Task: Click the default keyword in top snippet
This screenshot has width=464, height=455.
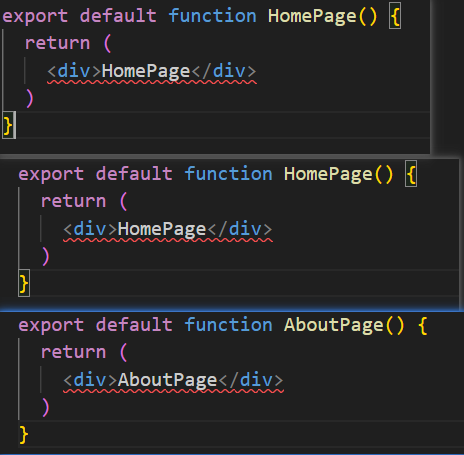Action: point(118,16)
